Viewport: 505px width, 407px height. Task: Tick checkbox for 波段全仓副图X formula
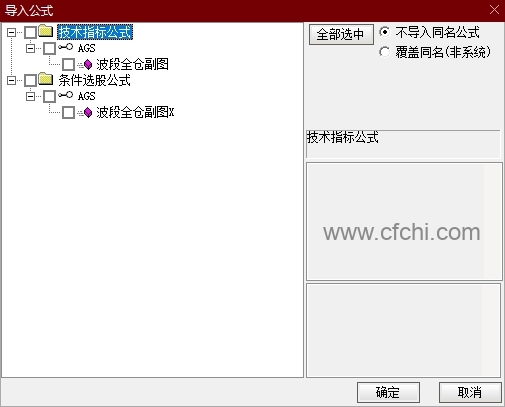(x=69, y=112)
